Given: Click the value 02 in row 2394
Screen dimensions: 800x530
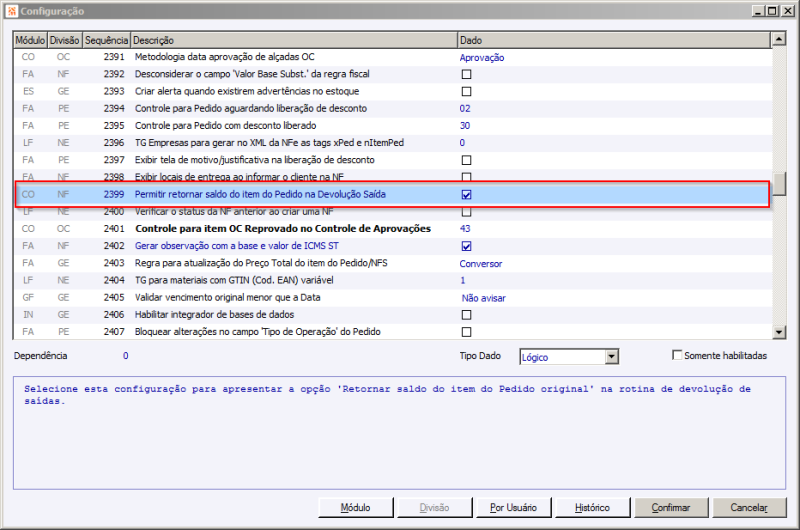Looking at the screenshot, I should click(465, 109).
